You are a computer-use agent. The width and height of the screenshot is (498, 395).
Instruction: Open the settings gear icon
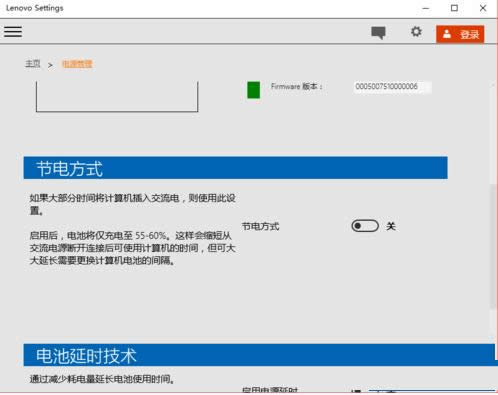pyautogui.click(x=416, y=32)
